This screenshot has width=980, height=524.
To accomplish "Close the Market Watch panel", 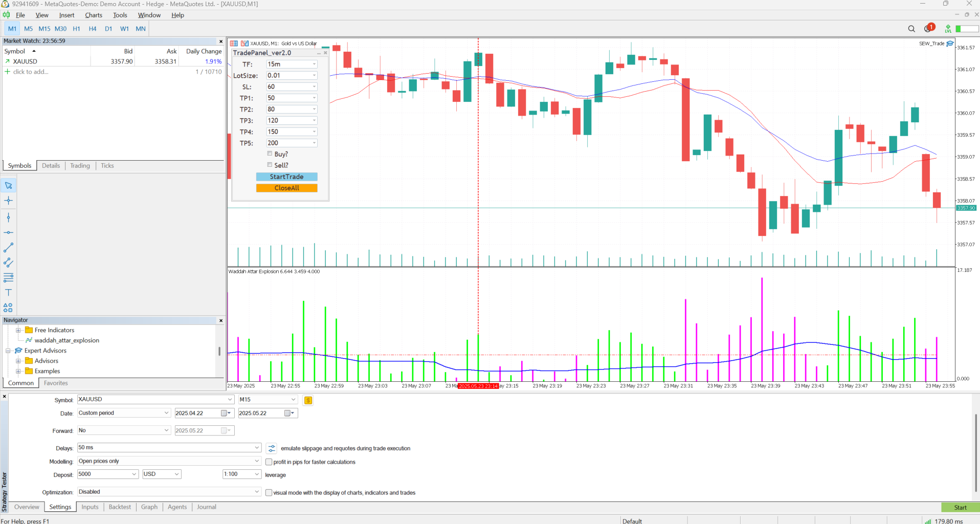I will [221, 41].
